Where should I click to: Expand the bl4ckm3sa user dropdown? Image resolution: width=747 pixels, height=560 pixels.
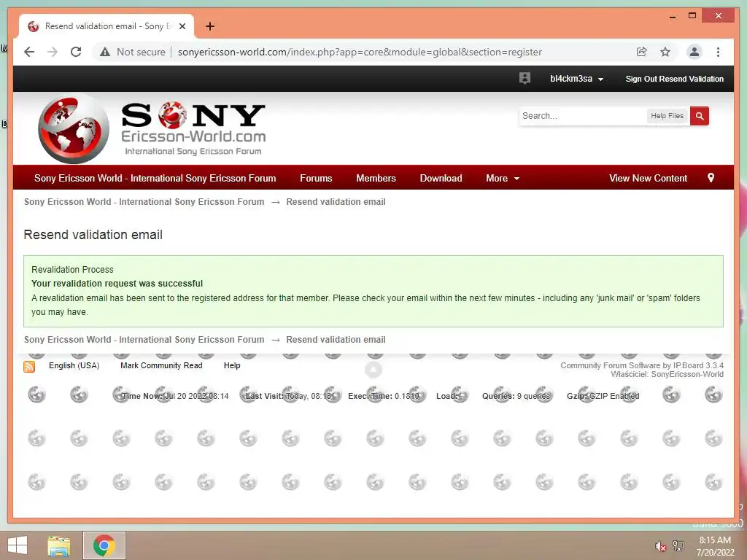coord(576,79)
